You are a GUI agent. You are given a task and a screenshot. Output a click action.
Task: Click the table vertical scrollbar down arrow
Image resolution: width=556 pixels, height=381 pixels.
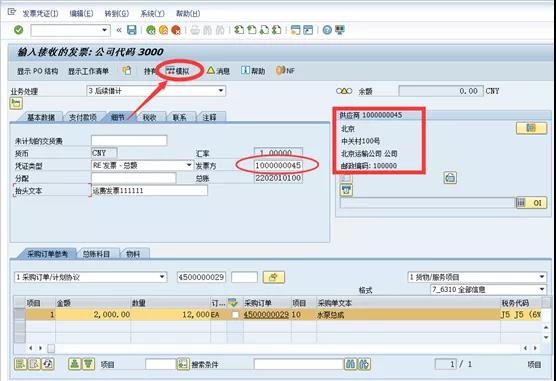pos(546,337)
